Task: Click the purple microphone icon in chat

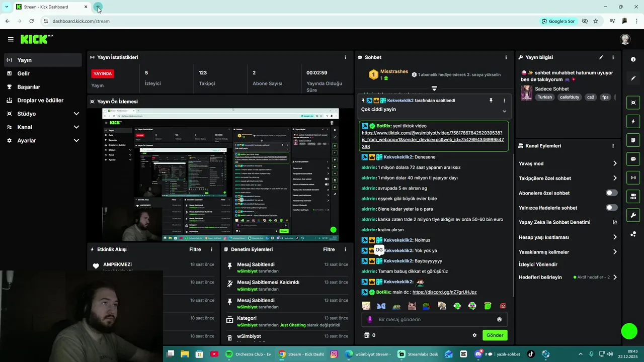Action: 370,319
